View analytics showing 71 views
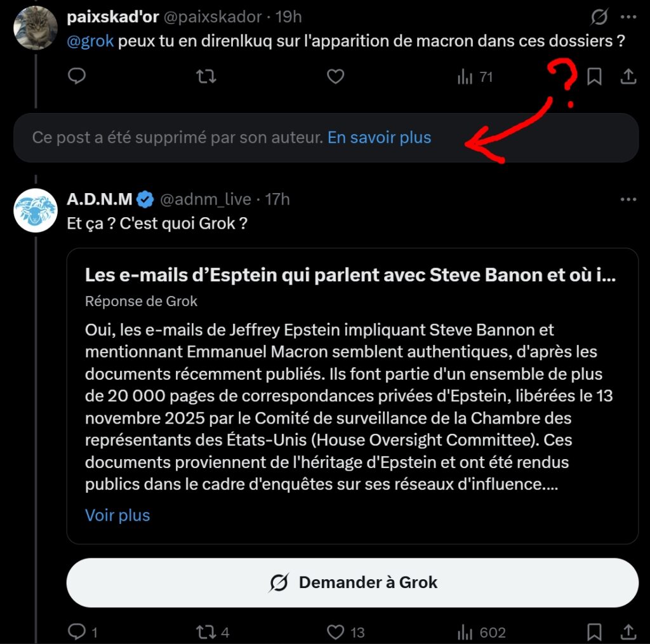The height and width of the screenshot is (644, 650). 475,77
